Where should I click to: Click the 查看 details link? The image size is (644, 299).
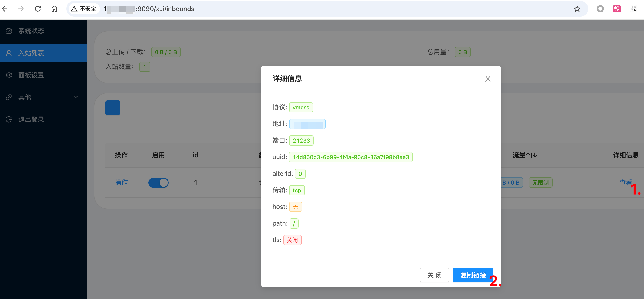coord(625,183)
